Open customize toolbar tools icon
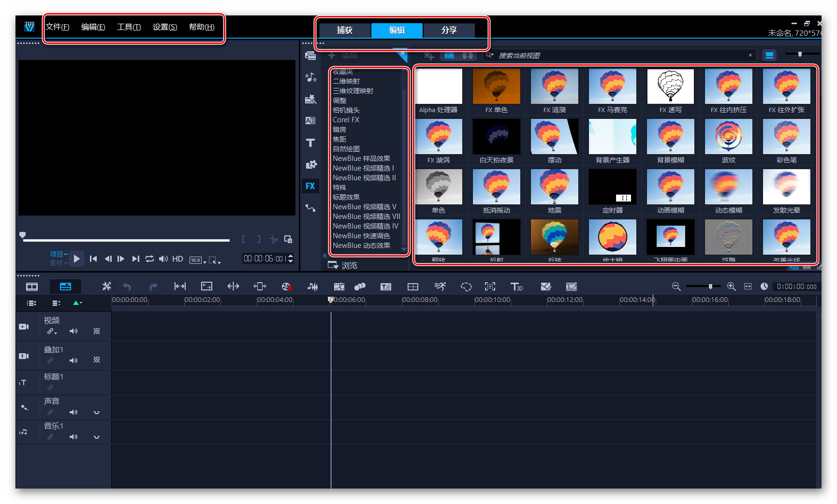Screen dimensions: 837x504 [106, 287]
